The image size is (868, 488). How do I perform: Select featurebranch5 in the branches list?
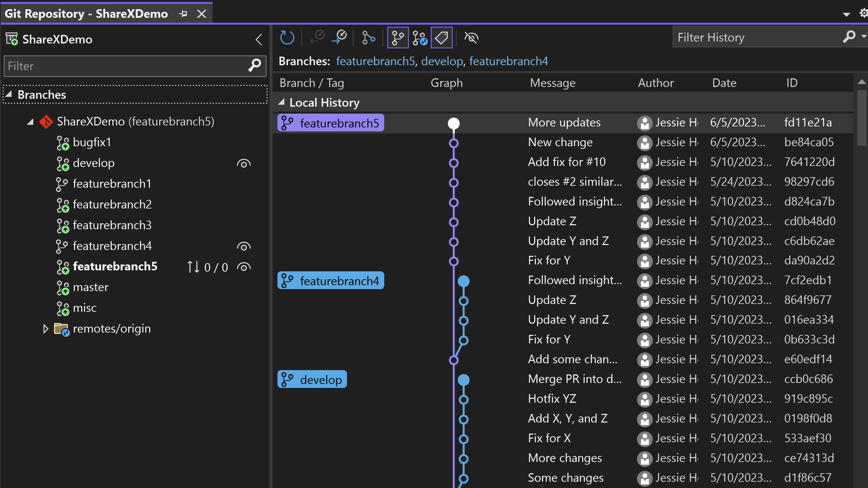(x=115, y=266)
